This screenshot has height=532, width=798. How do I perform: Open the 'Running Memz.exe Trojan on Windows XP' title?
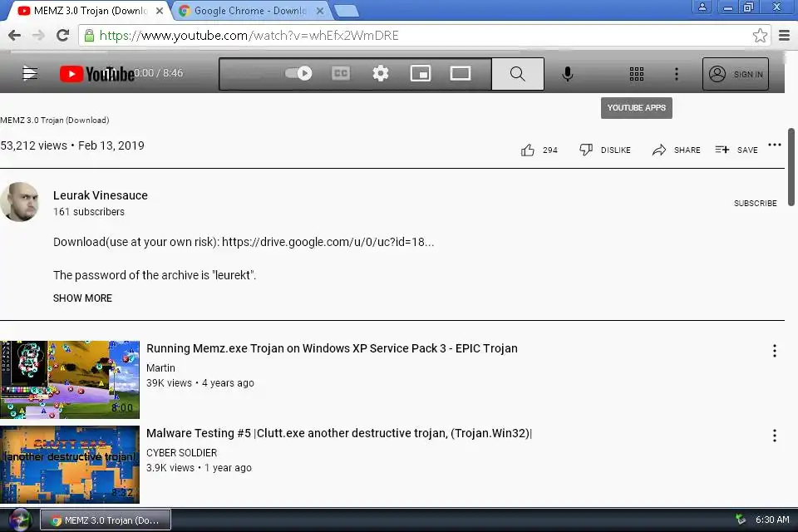point(332,348)
